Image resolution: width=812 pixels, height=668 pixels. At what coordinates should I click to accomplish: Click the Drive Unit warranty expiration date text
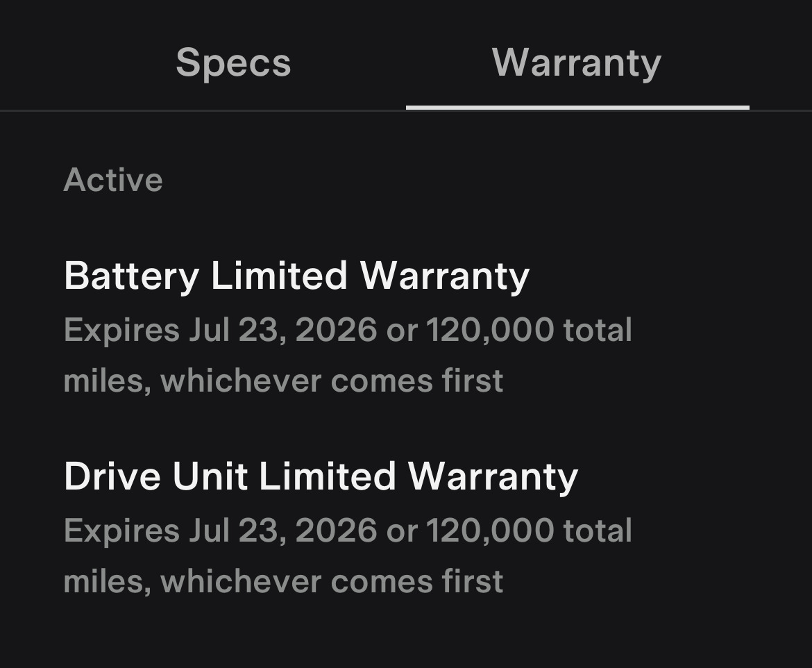point(347,531)
